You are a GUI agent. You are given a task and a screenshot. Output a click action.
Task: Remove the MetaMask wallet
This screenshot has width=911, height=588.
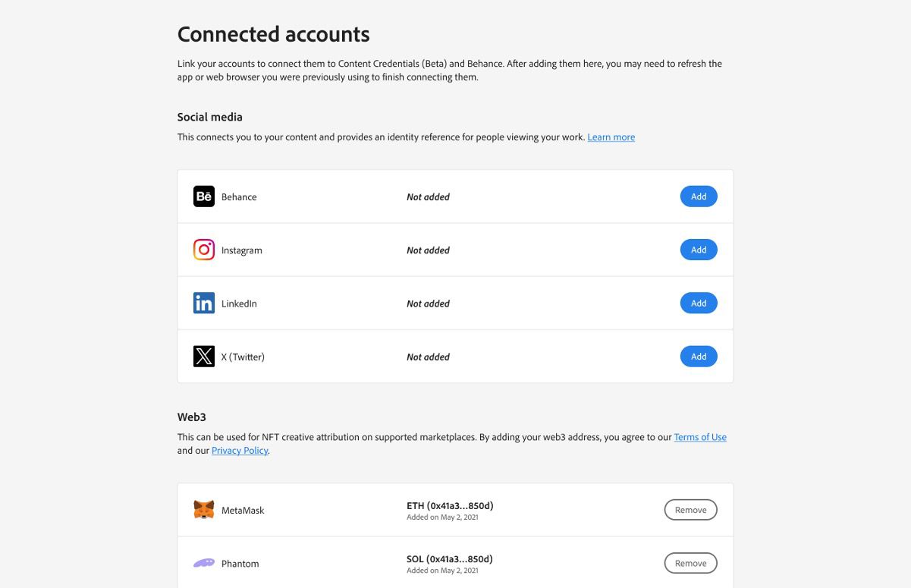click(x=690, y=509)
